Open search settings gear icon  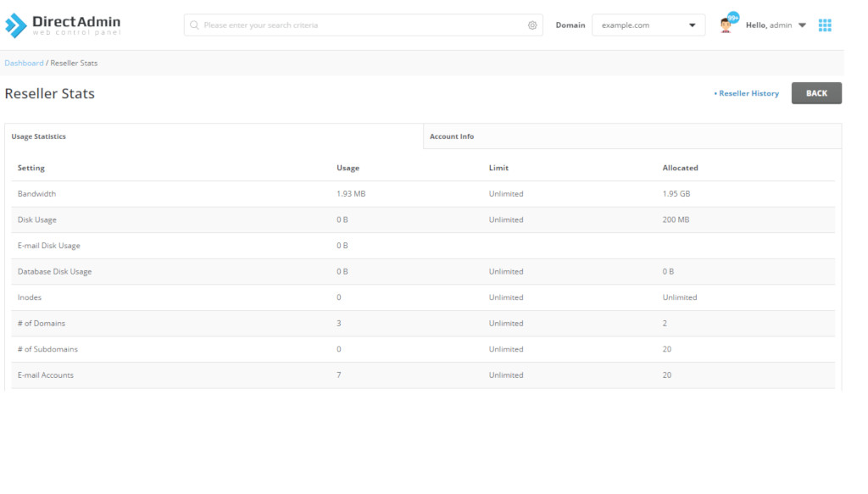[x=532, y=25]
